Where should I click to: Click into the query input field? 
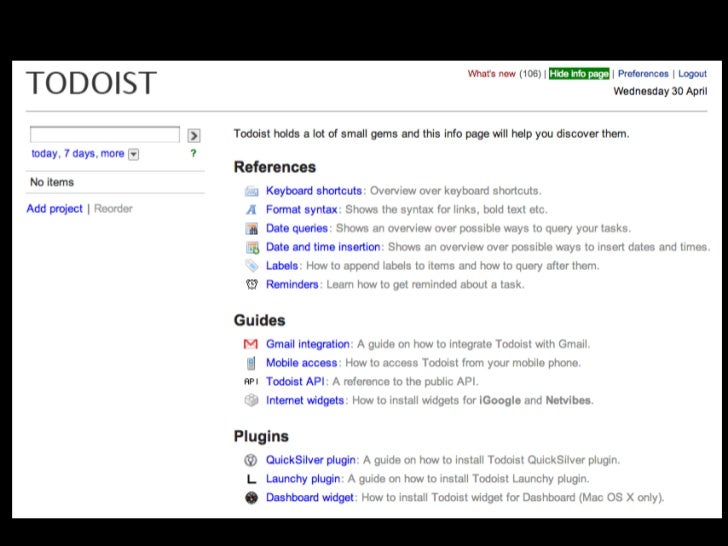[x=105, y=135]
